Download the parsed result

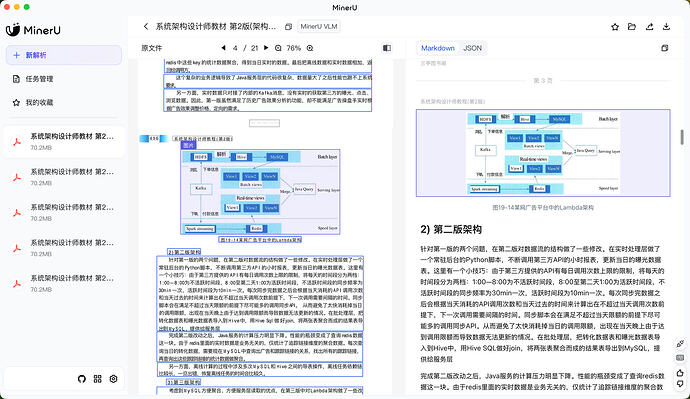(x=666, y=27)
